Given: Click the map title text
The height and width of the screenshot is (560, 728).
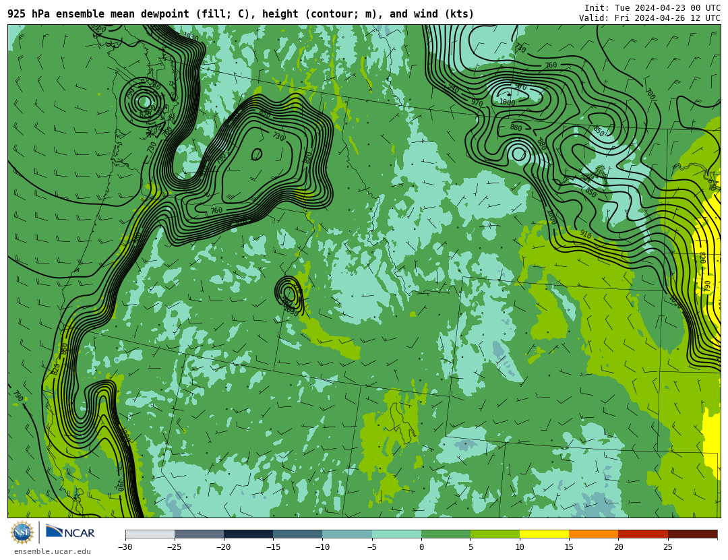Looking at the screenshot, I should 241,14.
